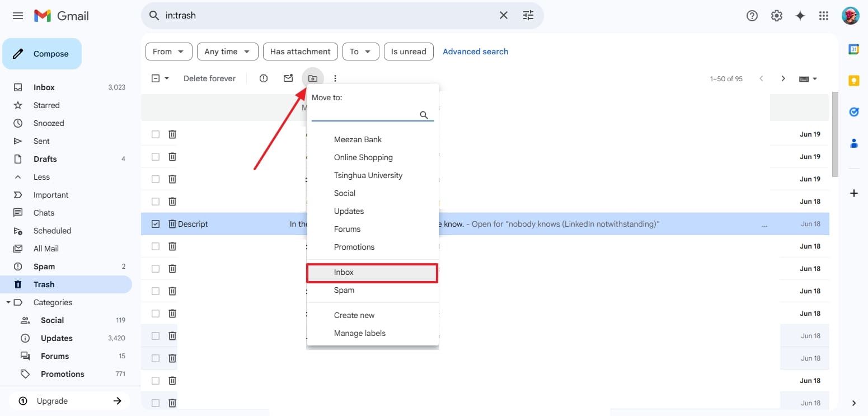Viewport: 868px width, 416px height.
Task: Toggle the select-all checkbox in toolbar
Action: (155, 78)
